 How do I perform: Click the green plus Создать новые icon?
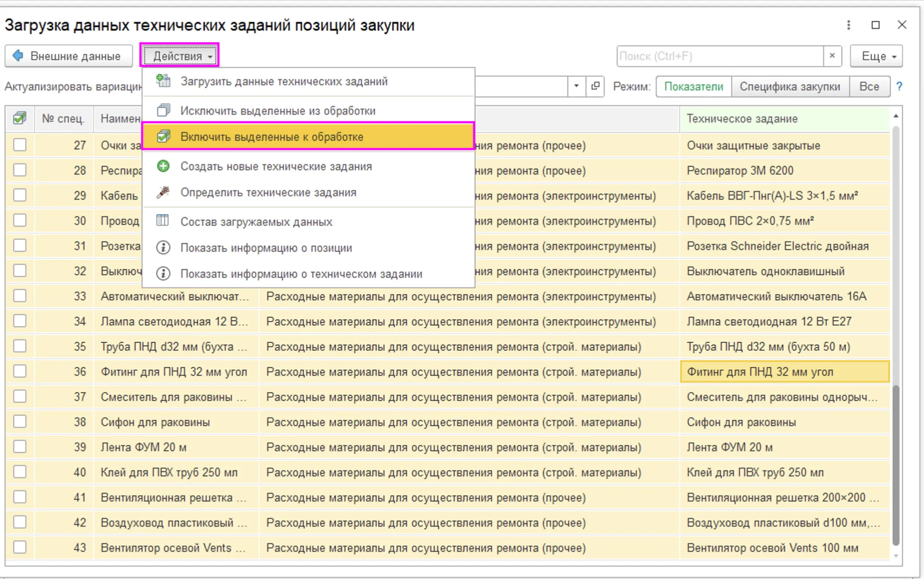click(163, 166)
